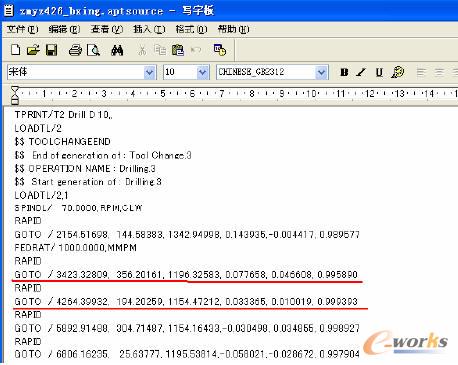Open the 插入 (Insert) menu
Image resolution: width=458 pixels, height=365 pixels.
(149, 29)
